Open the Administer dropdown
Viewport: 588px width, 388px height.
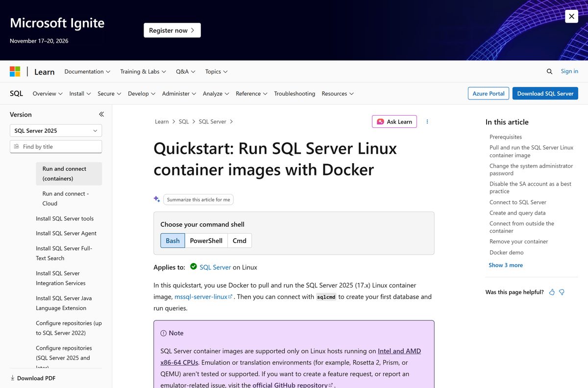(179, 94)
